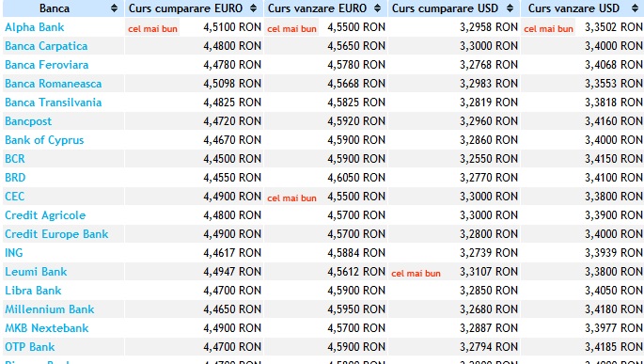
Task: Go to the Banca Transilvania page
Action: pyautogui.click(x=53, y=103)
